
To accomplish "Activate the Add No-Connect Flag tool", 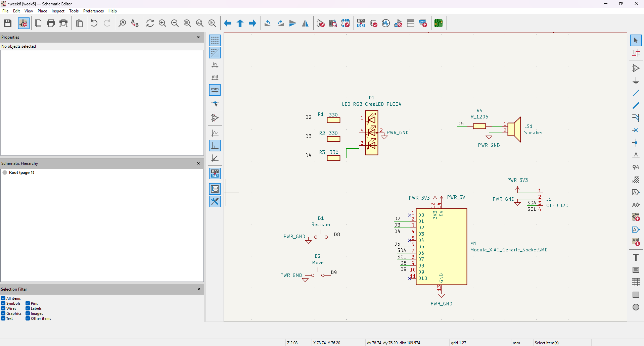I will (x=635, y=130).
